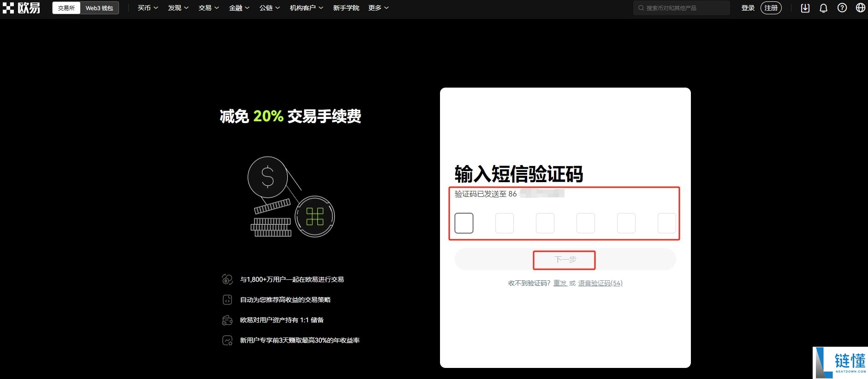
Task: Click the coins illustration graphic
Action: (291, 197)
